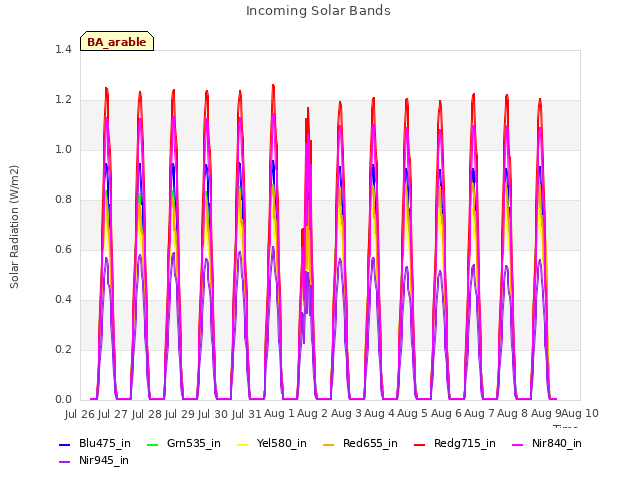Click the Red655_in legend label

coord(370,443)
